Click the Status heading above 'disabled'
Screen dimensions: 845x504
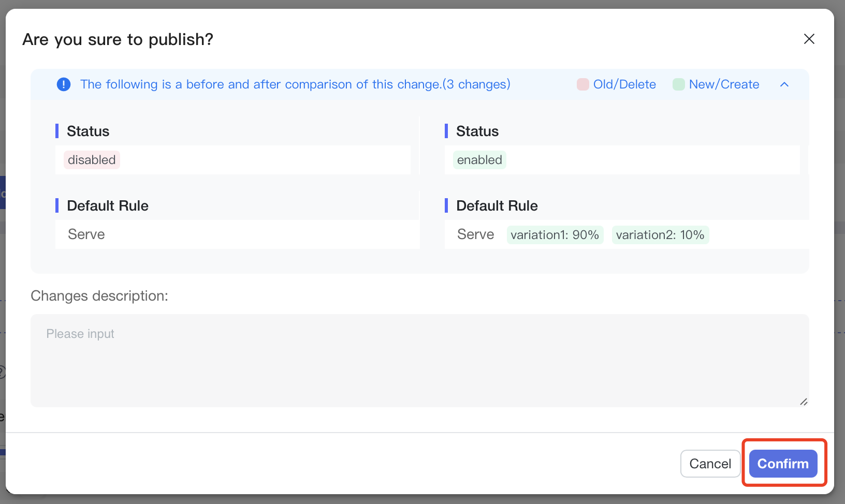pos(88,131)
